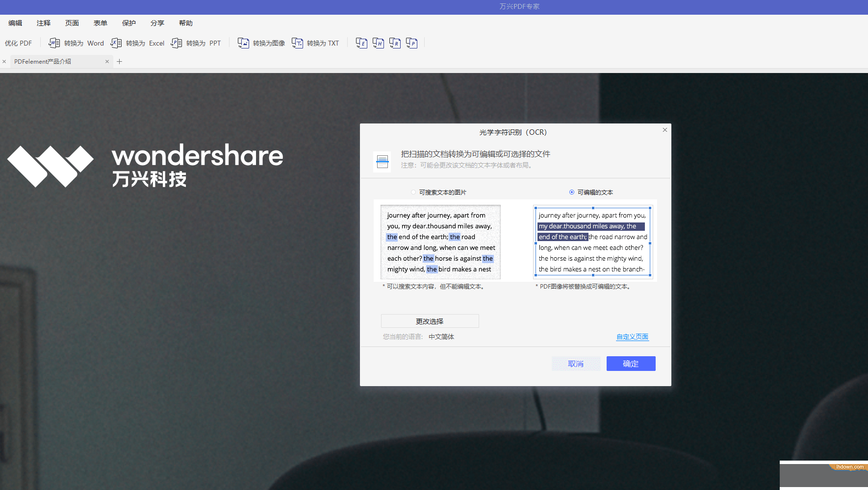Click the searchable text image preview thumbnail
This screenshot has height=490, width=868.
click(x=440, y=242)
